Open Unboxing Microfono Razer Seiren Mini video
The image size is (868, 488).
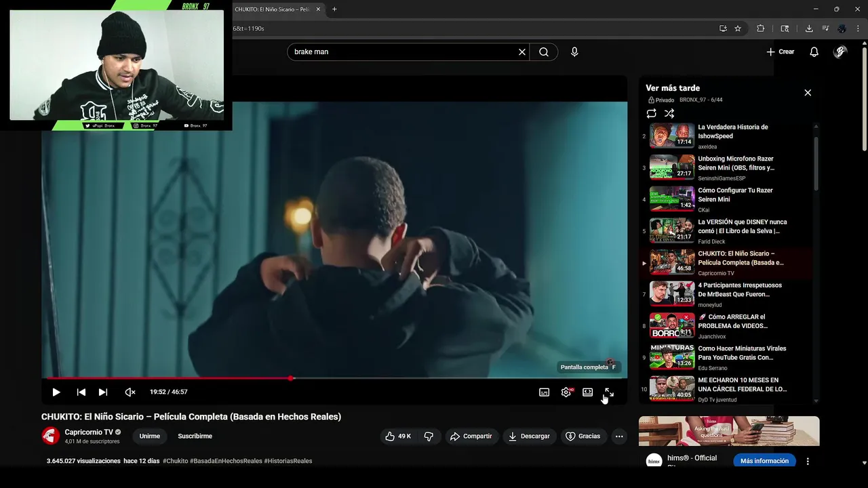[726, 167]
